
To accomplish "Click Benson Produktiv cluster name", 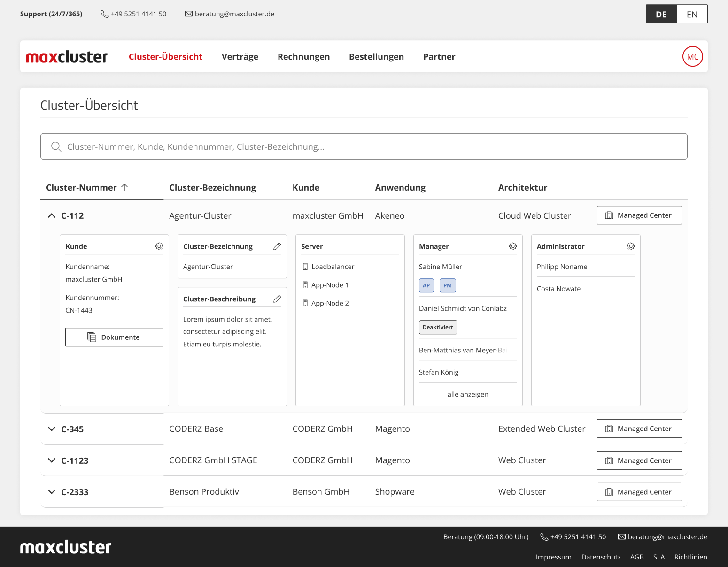I will pyautogui.click(x=204, y=492).
